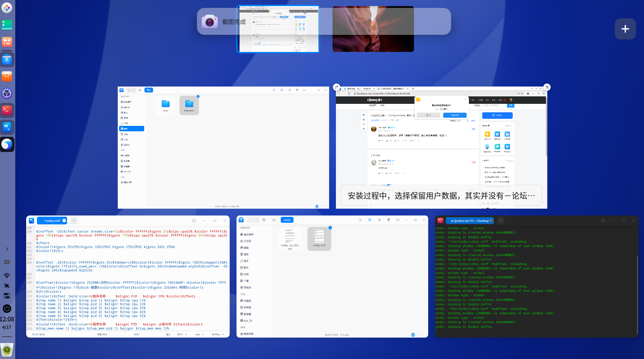Deselect the conky.conf file via its blue checkmark

point(330,228)
